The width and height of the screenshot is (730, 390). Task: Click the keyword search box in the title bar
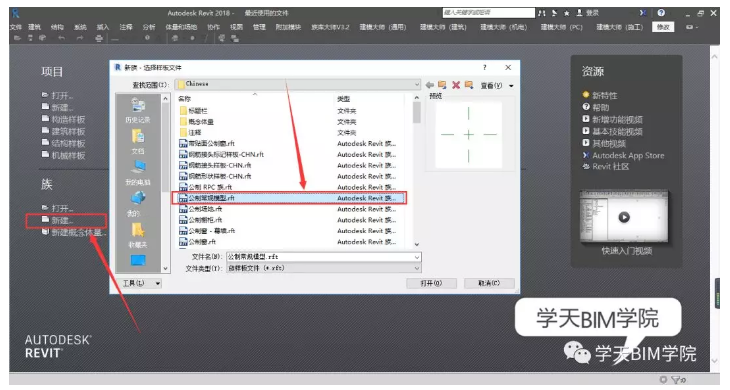coord(488,13)
